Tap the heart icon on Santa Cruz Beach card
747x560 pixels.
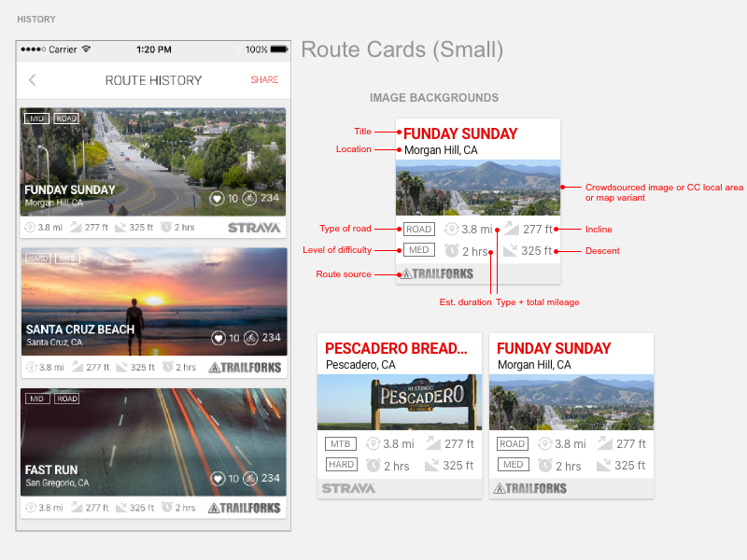click(218, 338)
